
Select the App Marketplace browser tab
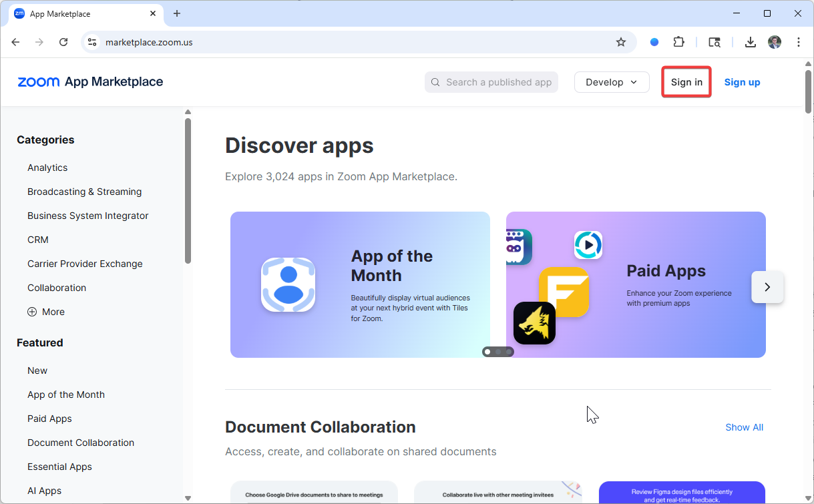click(x=85, y=13)
